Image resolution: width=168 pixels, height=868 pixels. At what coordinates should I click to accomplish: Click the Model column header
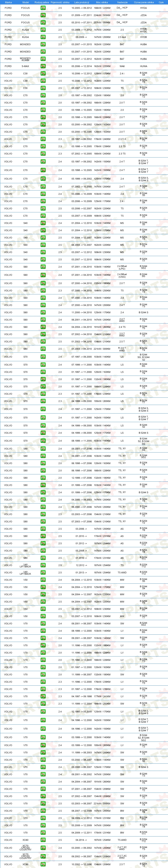(x=25, y=2)
